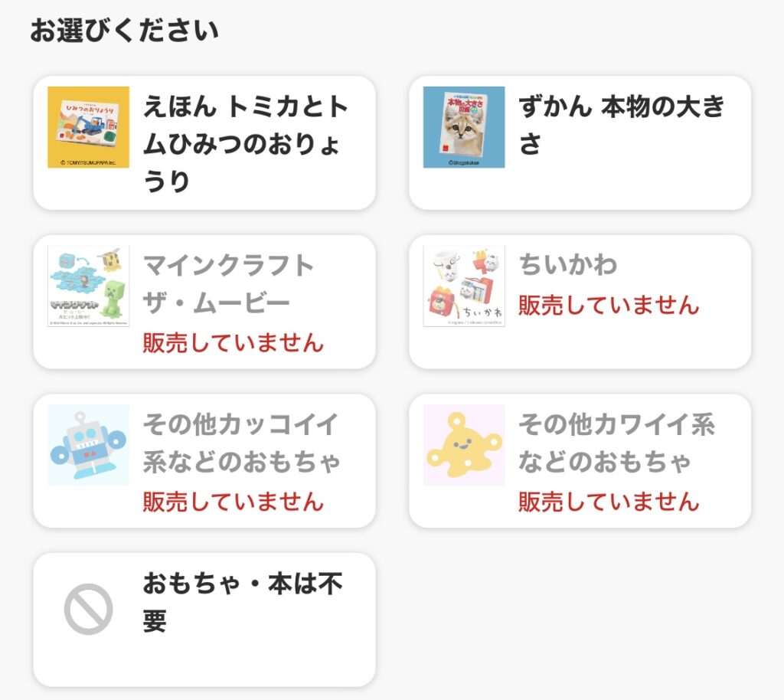Click the お選びください heading
The width and height of the screenshot is (784, 700).
pos(124,30)
